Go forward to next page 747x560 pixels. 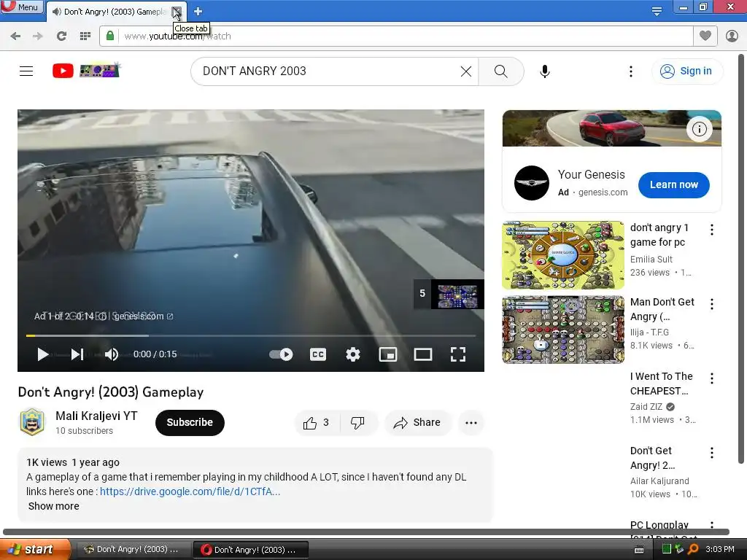(x=38, y=36)
